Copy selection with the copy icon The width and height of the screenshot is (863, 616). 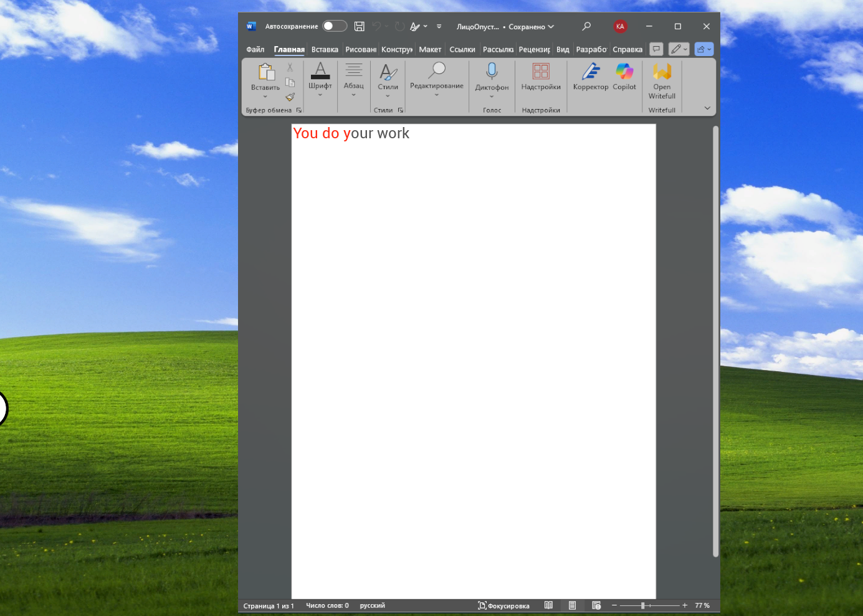coord(290,82)
